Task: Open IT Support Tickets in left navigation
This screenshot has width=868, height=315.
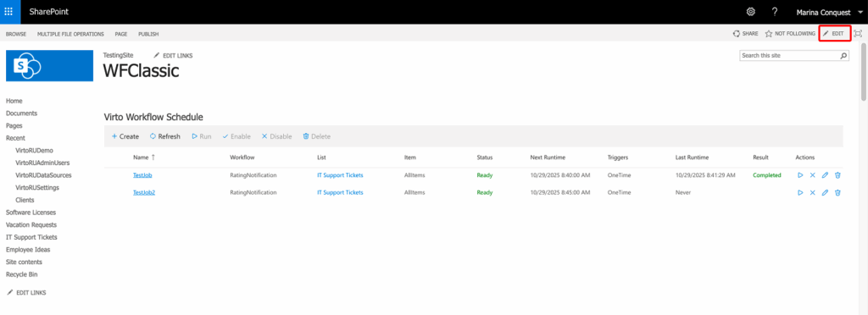Action: click(x=31, y=237)
